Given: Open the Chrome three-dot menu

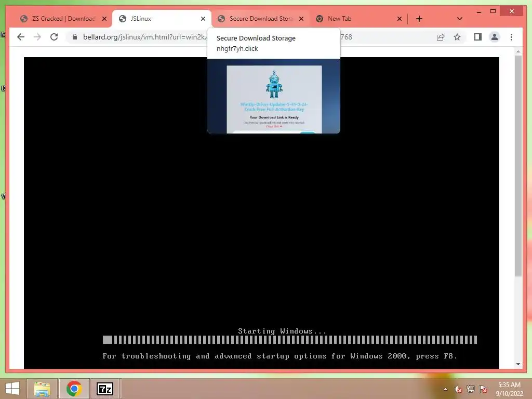Looking at the screenshot, I should tap(511, 37).
